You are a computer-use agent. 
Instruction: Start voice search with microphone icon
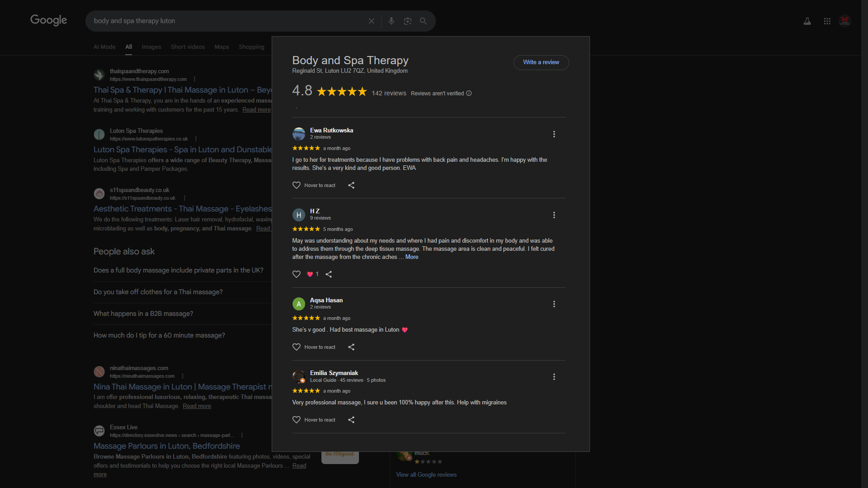(392, 21)
